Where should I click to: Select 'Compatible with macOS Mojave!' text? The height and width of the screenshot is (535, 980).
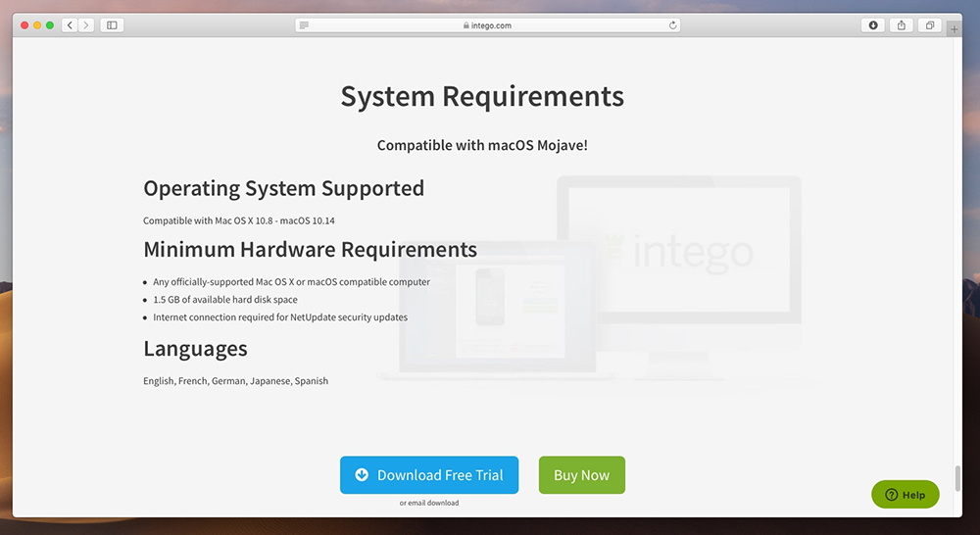(x=482, y=145)
